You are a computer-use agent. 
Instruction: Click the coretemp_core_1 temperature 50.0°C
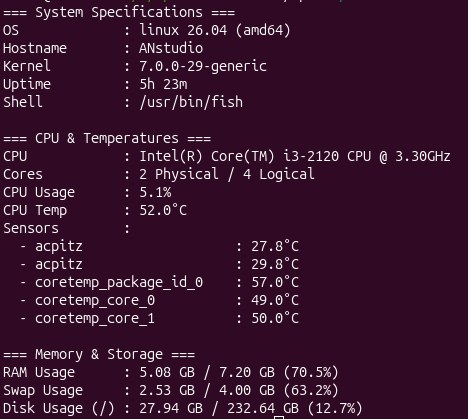pyautogui.click(x=275, y=318)
